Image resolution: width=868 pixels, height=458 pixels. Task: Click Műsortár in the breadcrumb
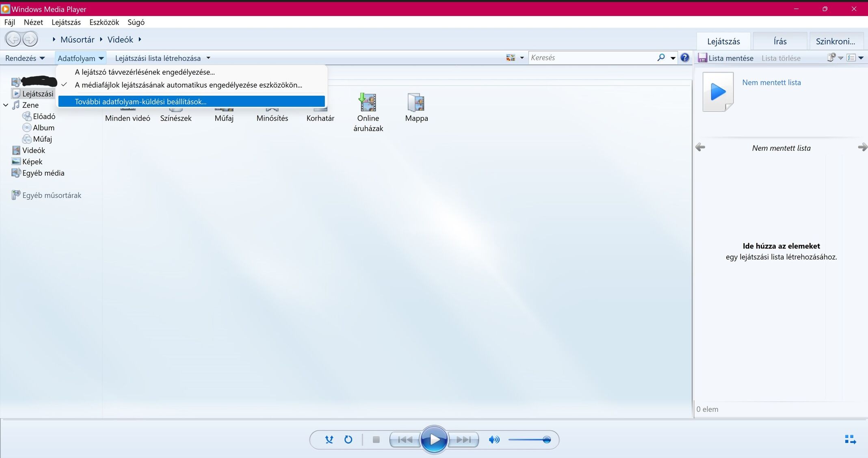point(77,39)
